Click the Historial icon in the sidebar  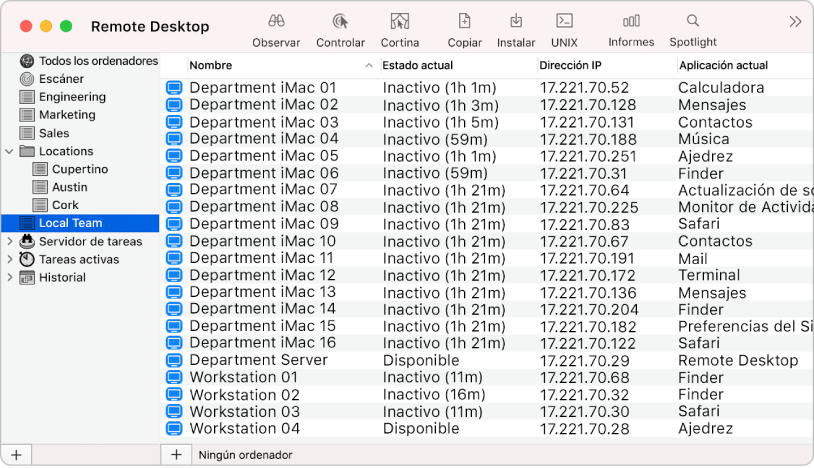pyautogui.click(x=26, y=278)
